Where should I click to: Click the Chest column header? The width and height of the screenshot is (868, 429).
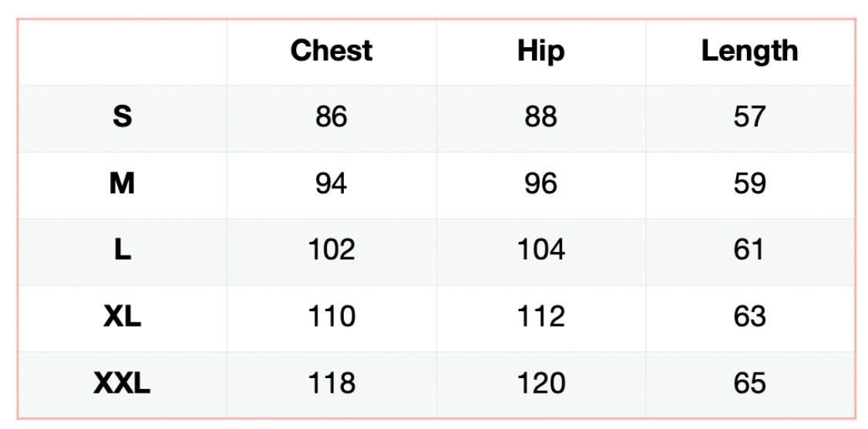click(x=331, y=51)
